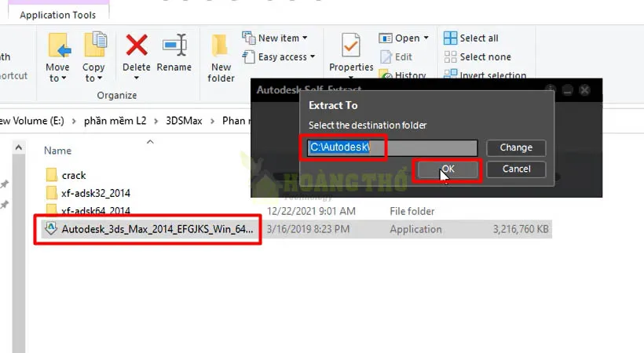The height and width of the screenshot is (353, 644).
Task: Expand breadcrumb chevron after phần mềm L2
Action: click(x=156, y=121)
